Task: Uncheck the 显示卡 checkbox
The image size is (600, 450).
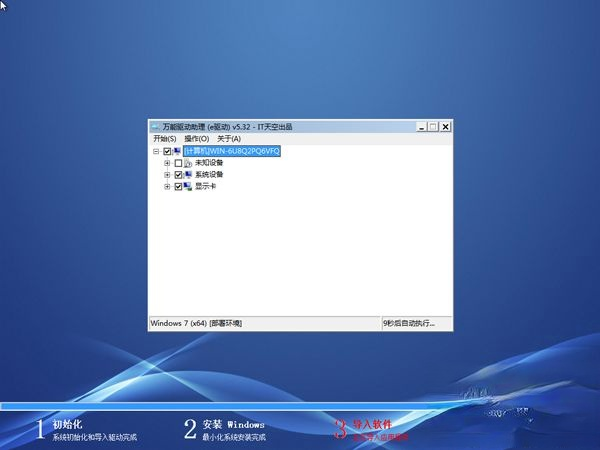Action: [x=178, y=187]
